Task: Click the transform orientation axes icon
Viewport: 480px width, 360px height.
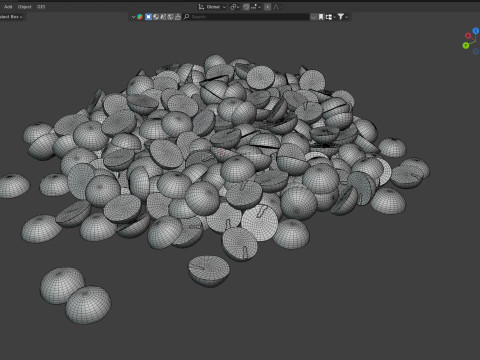Action: (x=201, y=7)
